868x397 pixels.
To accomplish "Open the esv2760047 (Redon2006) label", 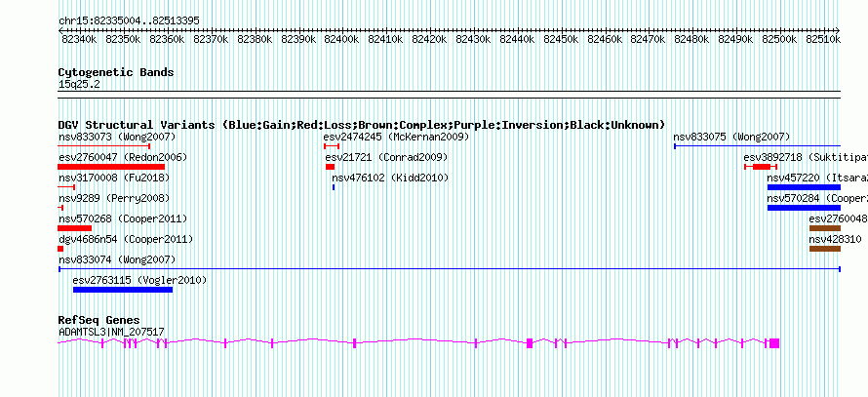I will click(123, 157).
